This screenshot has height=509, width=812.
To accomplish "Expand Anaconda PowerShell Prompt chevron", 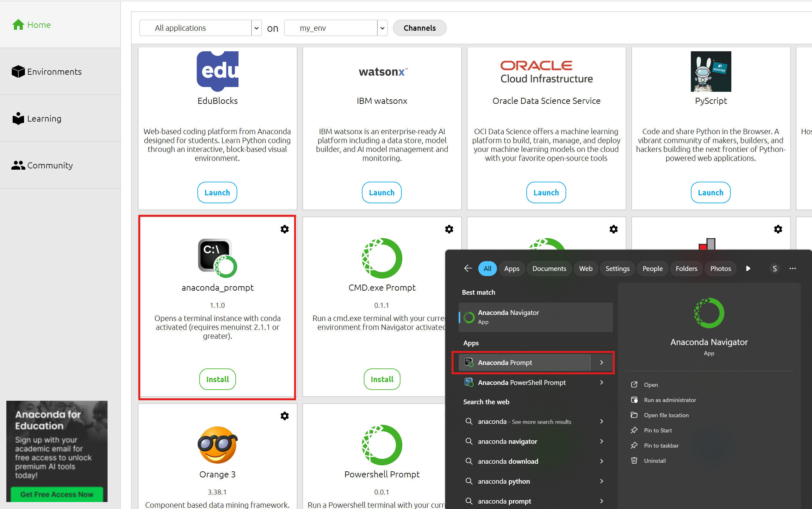I will [x=601, y=382].
